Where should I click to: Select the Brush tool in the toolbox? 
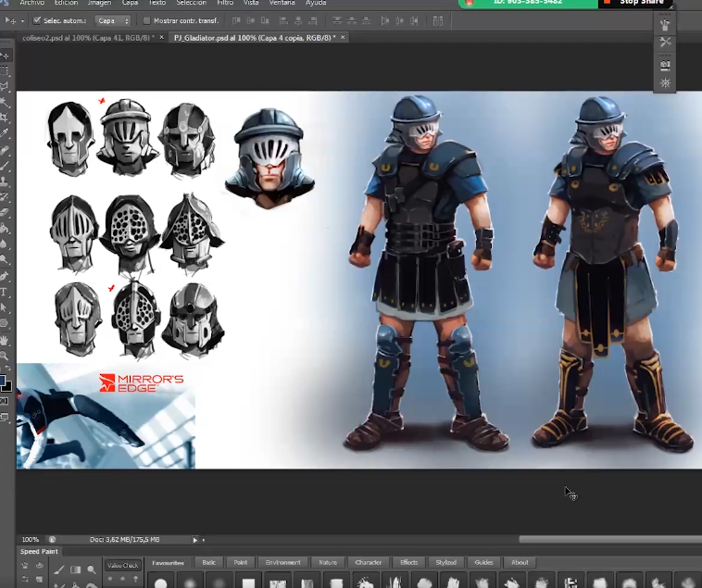[x=5, y=166]
